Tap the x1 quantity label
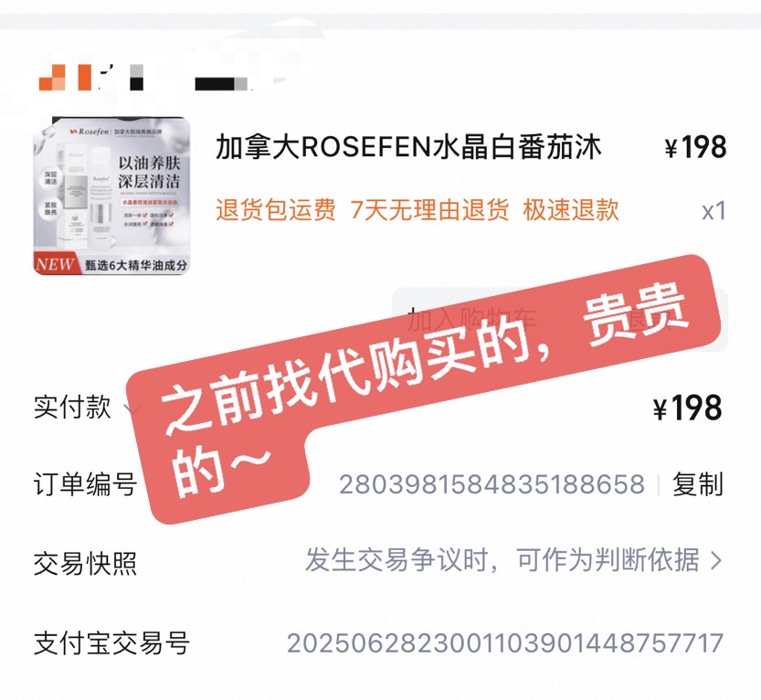Image resolution: width=761 pixels, height=700 pixels. [x=713, y=211]
